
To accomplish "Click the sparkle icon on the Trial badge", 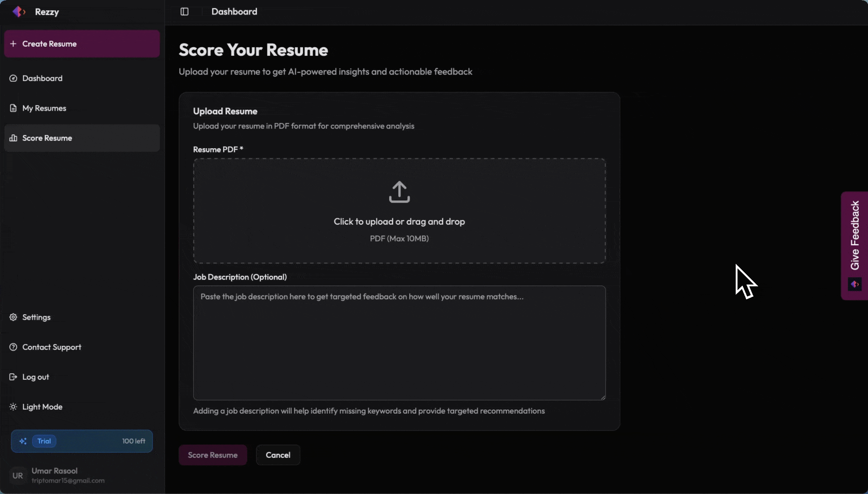I will click(23, 441).
